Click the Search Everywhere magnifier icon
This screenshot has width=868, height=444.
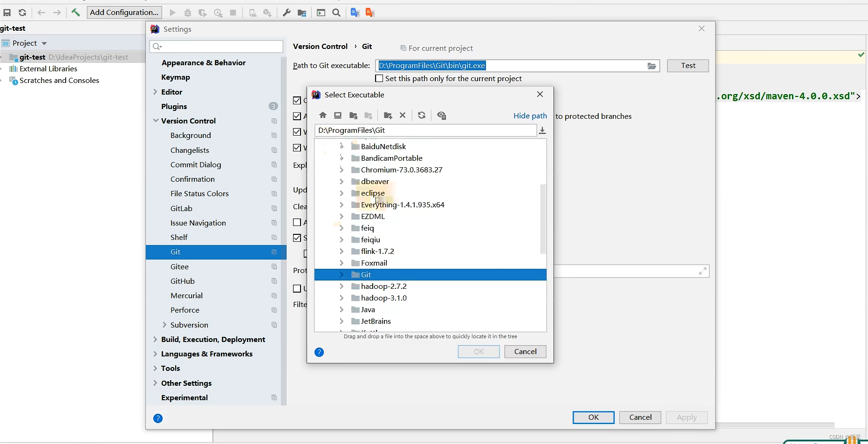tap(336, 13)
